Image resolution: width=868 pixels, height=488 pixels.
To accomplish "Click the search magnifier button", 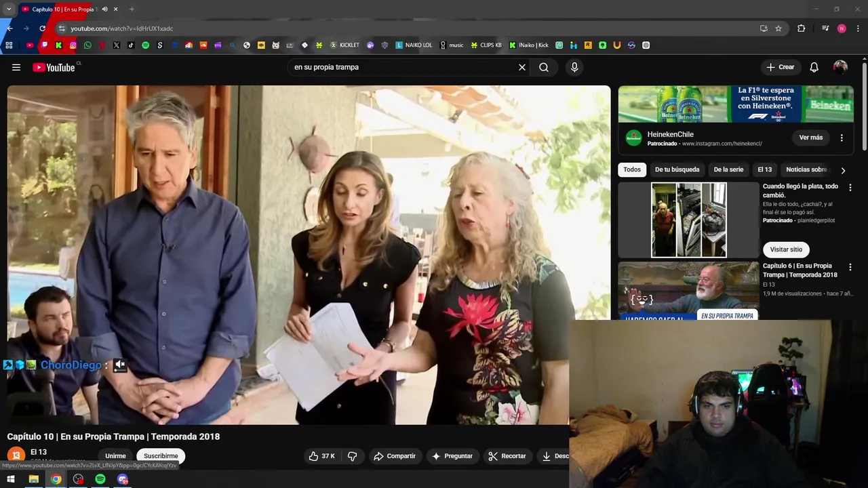I will 544,67.
